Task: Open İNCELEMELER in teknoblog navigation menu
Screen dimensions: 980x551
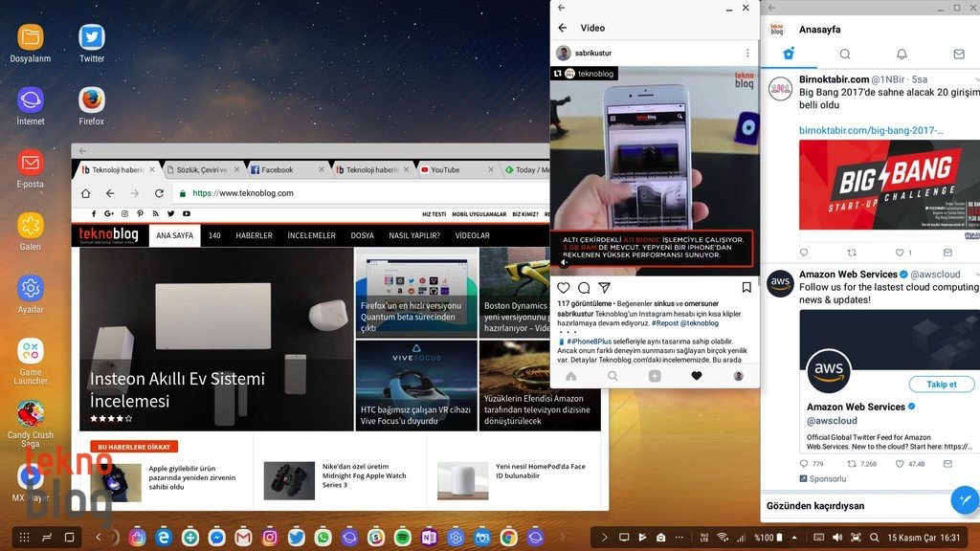Action: point(311,235)
